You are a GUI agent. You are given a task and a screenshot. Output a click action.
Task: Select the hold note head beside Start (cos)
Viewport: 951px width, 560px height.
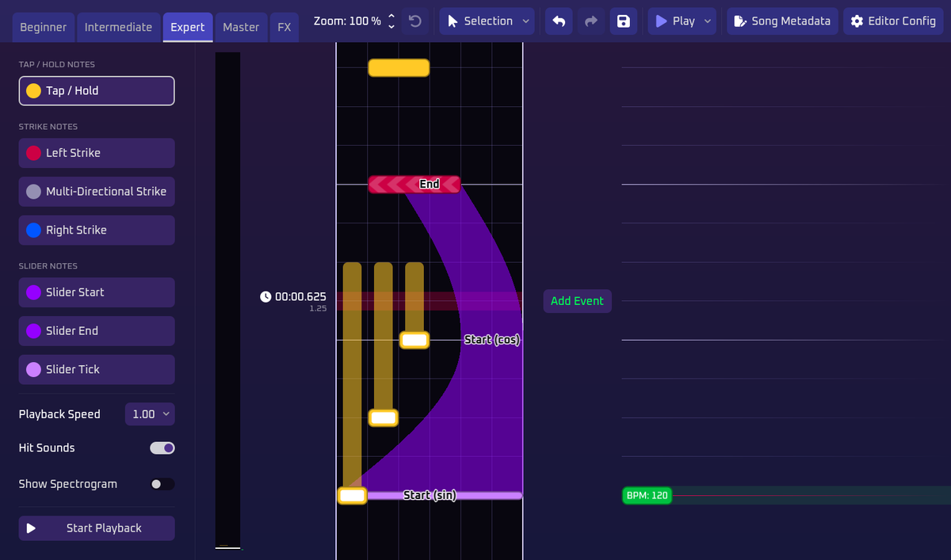pyautogui.click(x=414, y=340)
